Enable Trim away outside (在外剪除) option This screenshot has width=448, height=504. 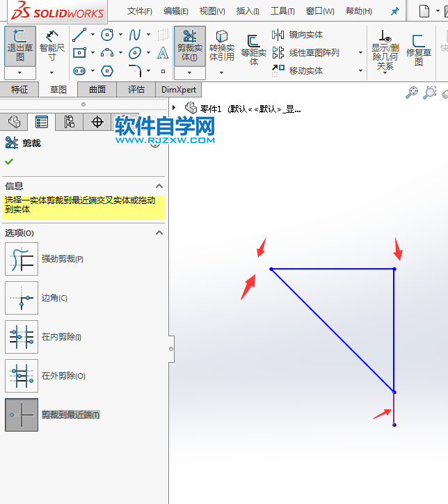(22, 376)
